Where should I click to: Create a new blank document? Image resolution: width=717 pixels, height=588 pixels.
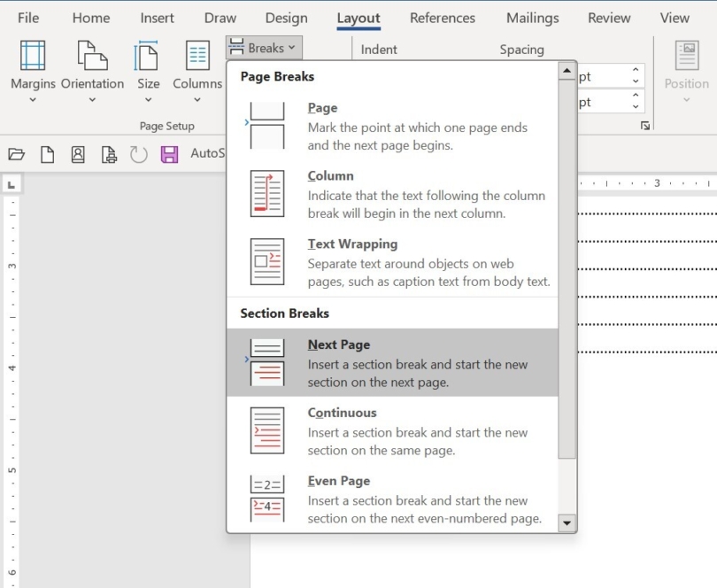click(x=46, y=153)
